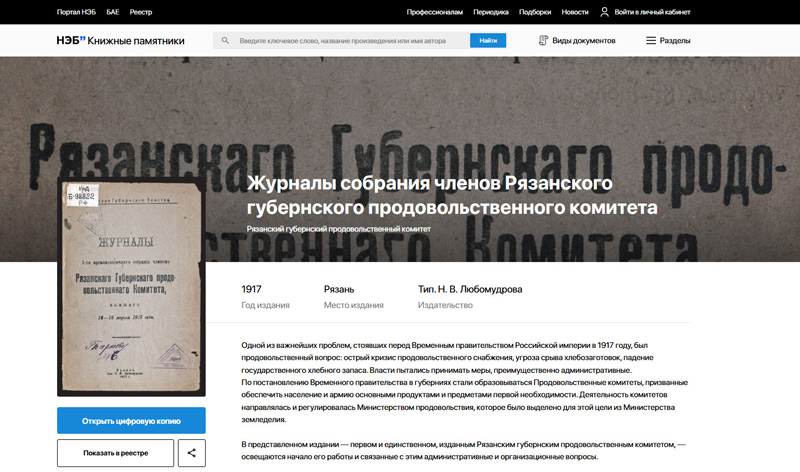Screen dimensions: 800x472
Task: Click the document types icon
Action: (x=544, y=40)
